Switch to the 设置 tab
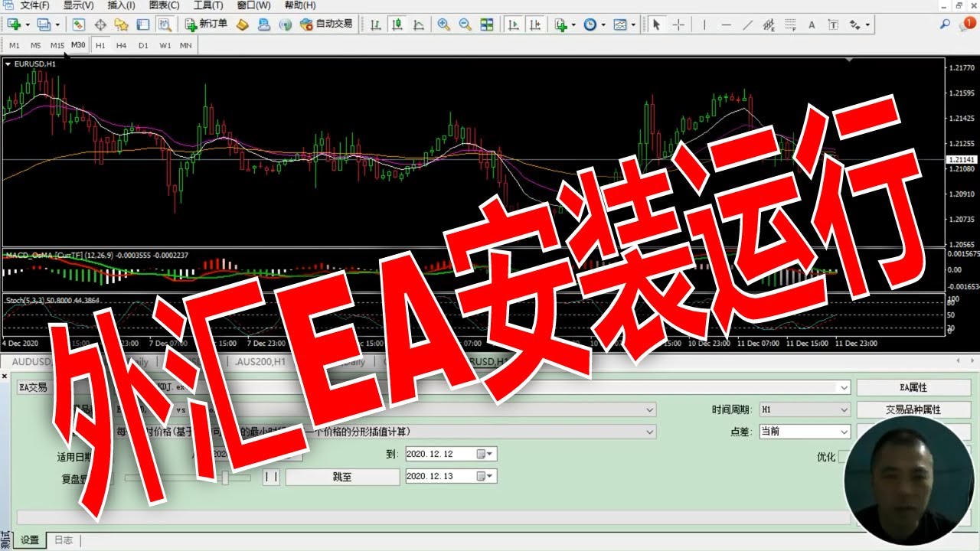980x551 pixels. pyautogui.click(x=29, y=540)
